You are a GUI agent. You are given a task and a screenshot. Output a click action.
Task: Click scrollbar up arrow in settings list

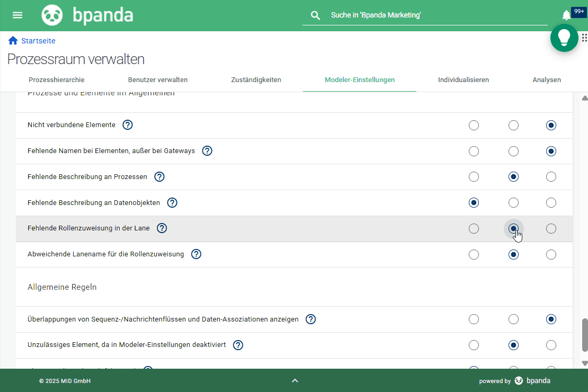[x=585, y=99]
